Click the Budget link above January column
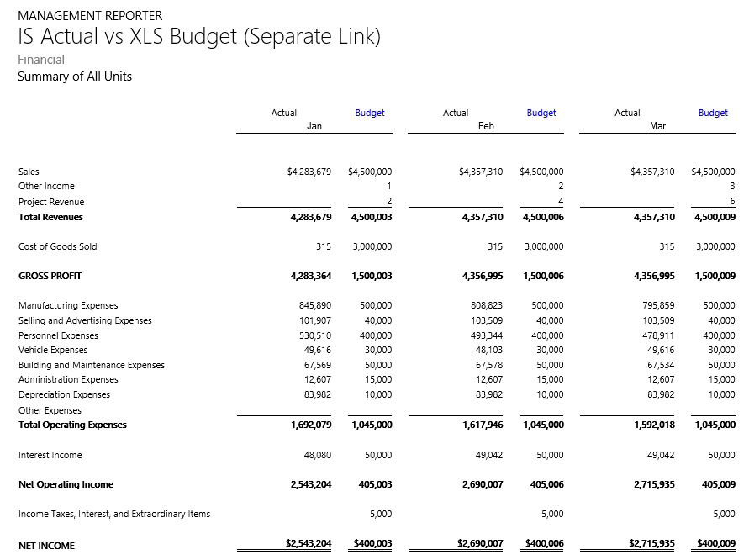Image resolution: width=749 pixels, height=560 pixels. (370, 113)
